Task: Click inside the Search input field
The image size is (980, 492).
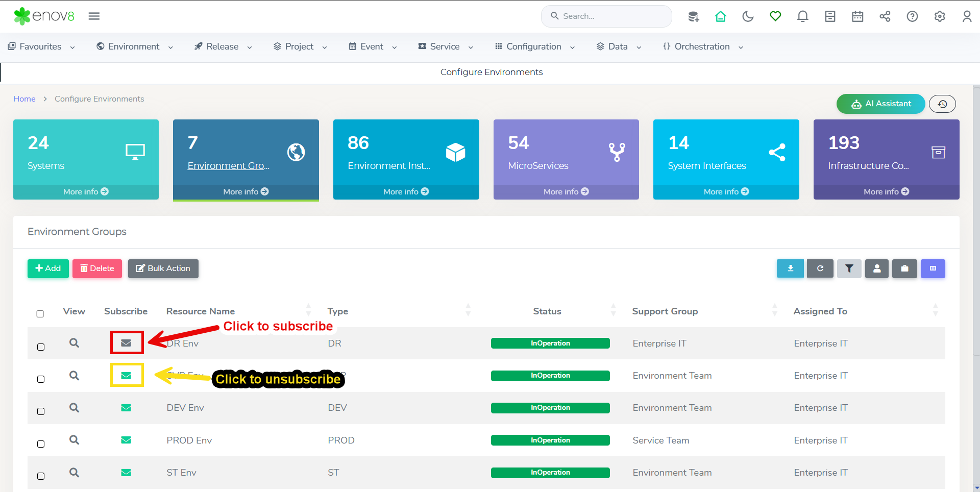Action: [612, 16]
